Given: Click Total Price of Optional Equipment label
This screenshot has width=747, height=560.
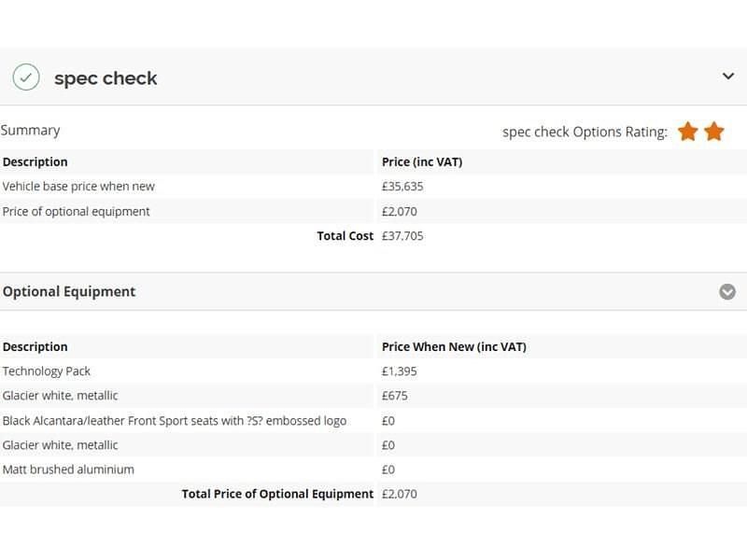Looking at the screenshot, I should point(277,494).
